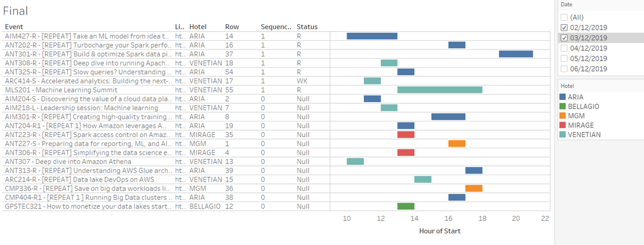Image resolution: width=644 pixels, height=245 pixels.
Task: Click the ANT227-S orange Gantt bar
Action: [457, 143]
